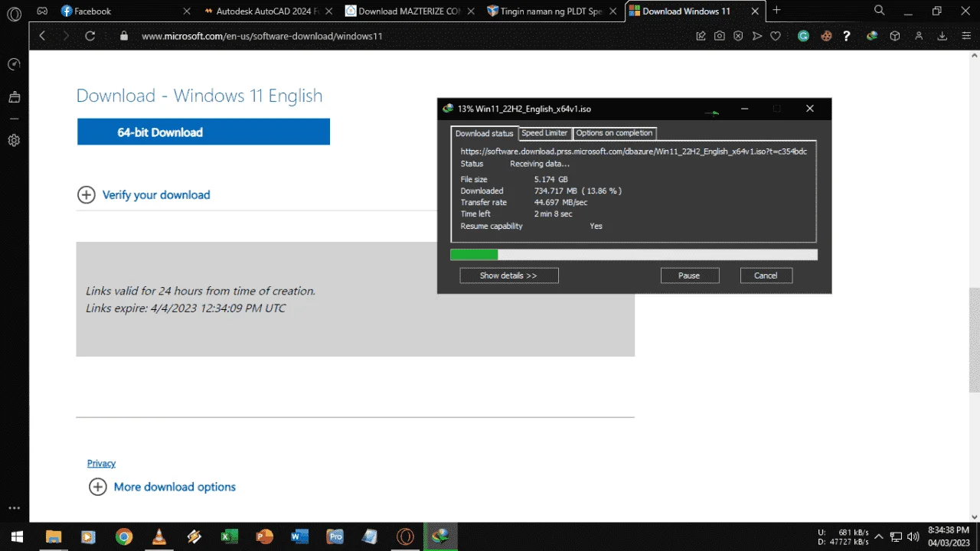Image resolution: width=980 pixels, height=551 pixels.
Task: Click the taskbar clock and date
Action: click(949, 536)
